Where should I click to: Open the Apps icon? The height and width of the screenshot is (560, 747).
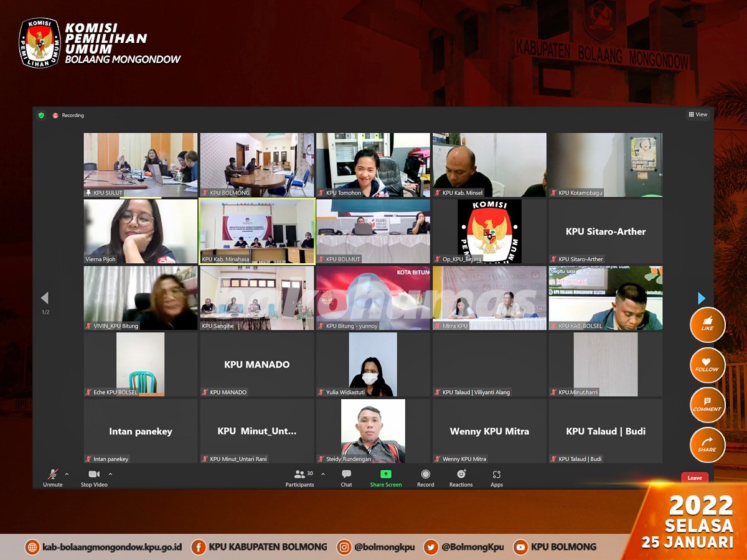496,475
